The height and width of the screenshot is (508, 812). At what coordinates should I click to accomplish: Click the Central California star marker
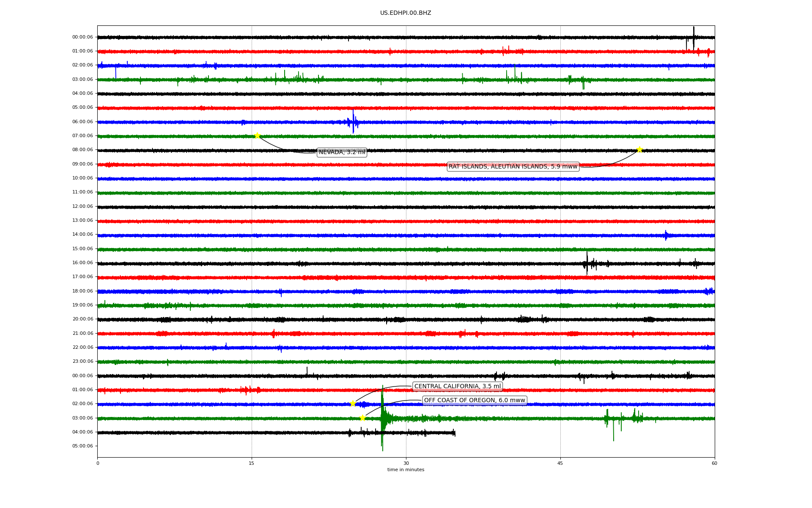coord(353,403)
